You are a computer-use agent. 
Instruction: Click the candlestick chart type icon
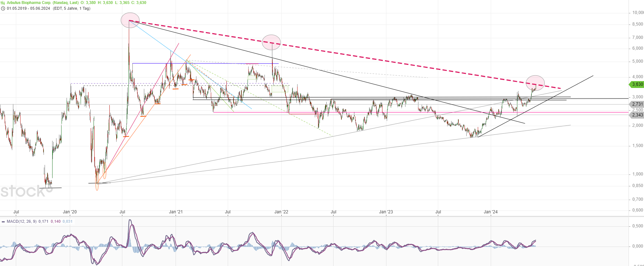(x=3, y=3)
